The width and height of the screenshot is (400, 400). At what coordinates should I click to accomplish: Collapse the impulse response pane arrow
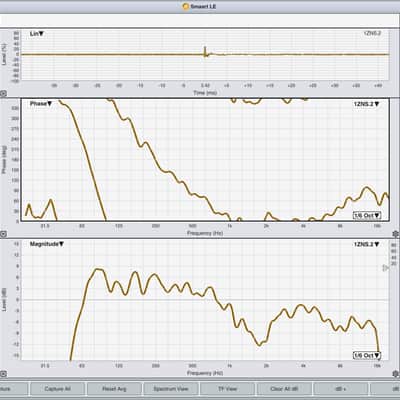tap(3, 94)
